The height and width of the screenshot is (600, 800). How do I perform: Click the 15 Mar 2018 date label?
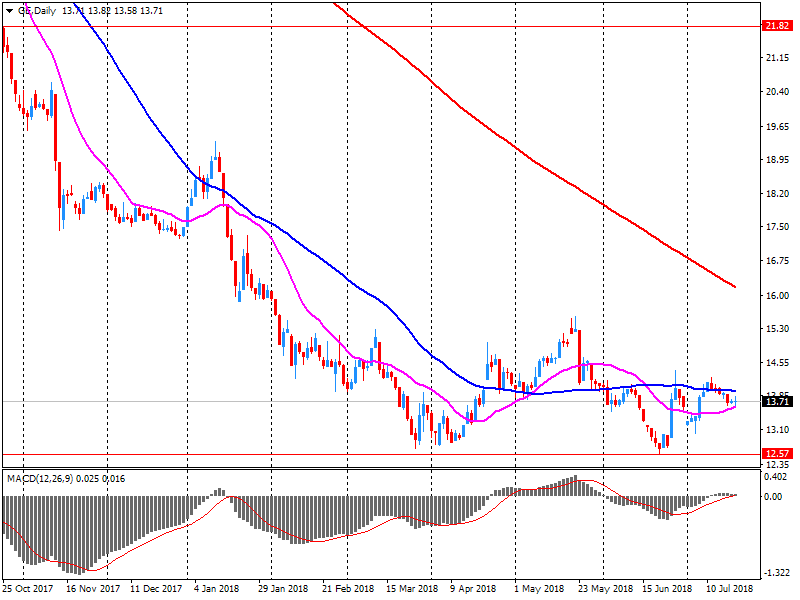(412, 589)
